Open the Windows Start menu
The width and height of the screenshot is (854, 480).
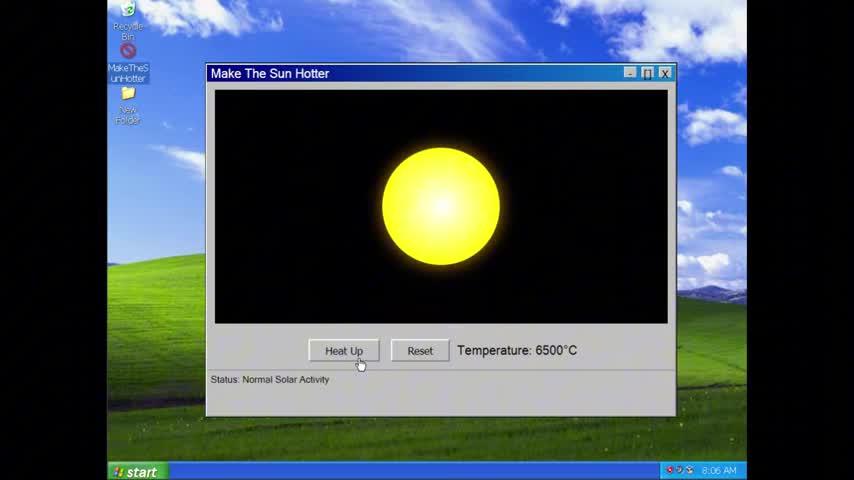(137, 472)
